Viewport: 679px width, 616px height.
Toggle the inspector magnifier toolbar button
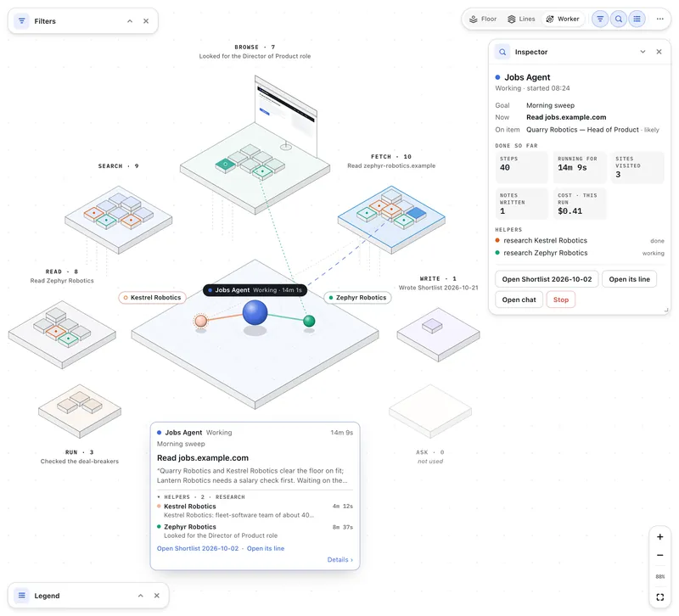click(x=619, y=19)
